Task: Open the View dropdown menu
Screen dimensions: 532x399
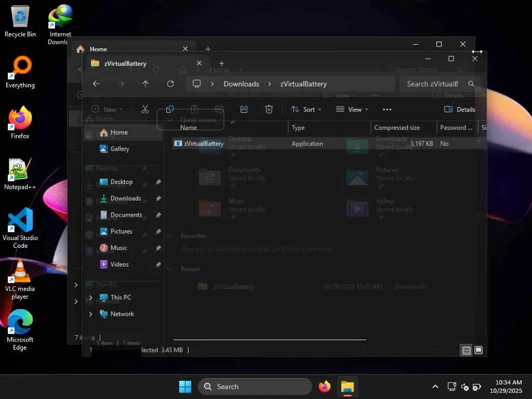Action: 352,109
